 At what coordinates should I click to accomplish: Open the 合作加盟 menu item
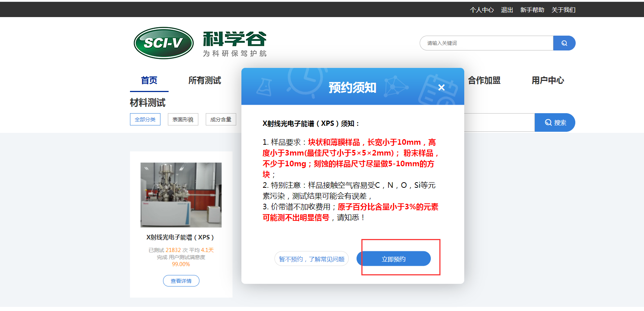pyautogui.click(x=484, y=81)
